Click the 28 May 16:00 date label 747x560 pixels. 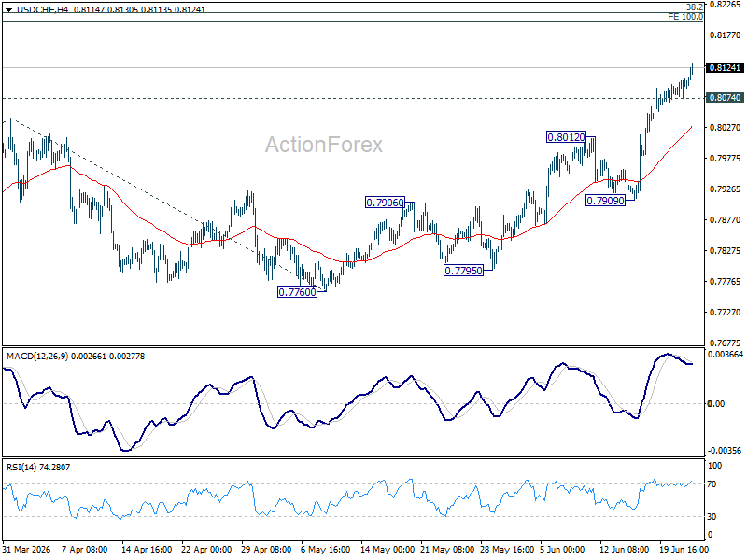click(x=507, y=550)
